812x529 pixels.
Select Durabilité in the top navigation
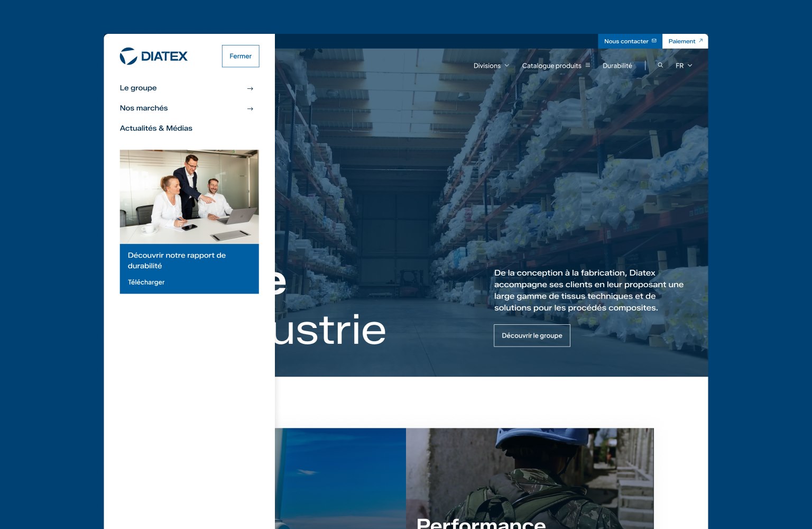click(x=617, y=66)
